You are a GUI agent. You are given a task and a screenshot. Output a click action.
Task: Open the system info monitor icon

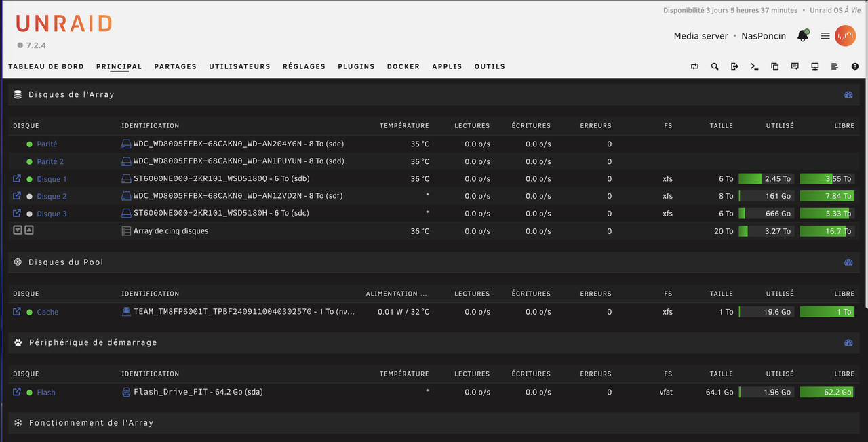tap(814, 66)
